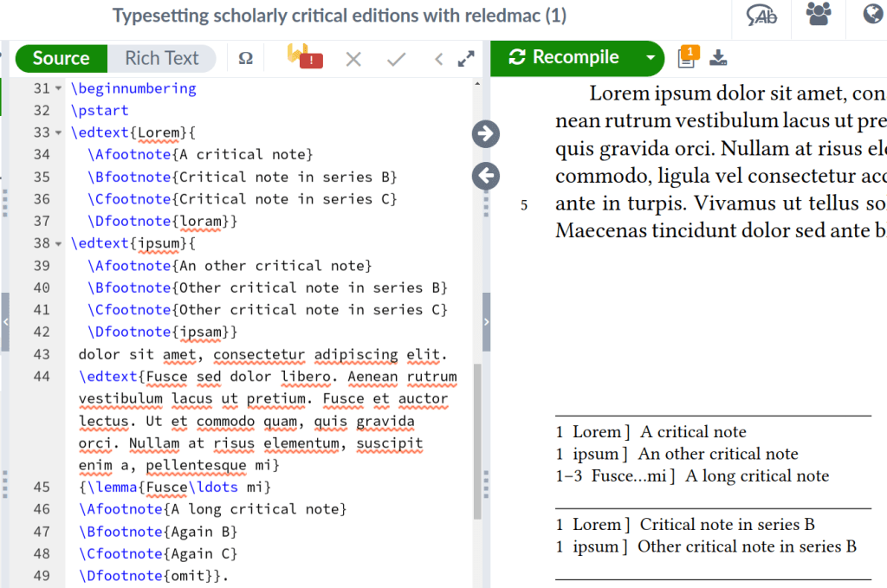Viewport: 887px width, 588px height.
Task: Fold the edtext block at line 38
Action: (59, 243)
